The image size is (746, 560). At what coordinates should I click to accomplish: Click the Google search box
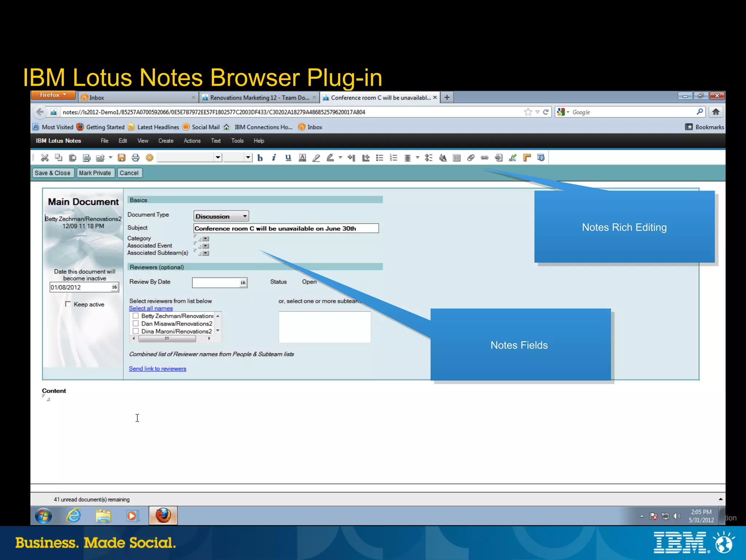pyautogui.click(x=630, y=112)
